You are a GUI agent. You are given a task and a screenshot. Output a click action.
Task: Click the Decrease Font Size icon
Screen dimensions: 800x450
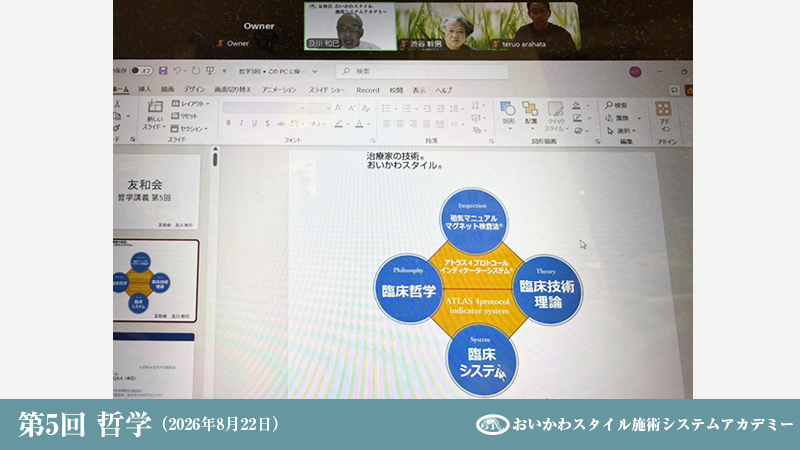click(352, 108)
